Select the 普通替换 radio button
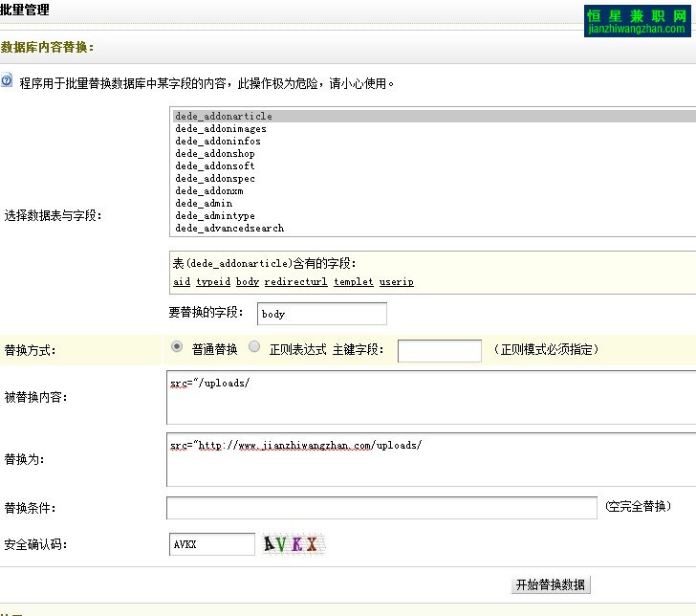Screen dimensions: 696x616 click(x=177, y=348)
